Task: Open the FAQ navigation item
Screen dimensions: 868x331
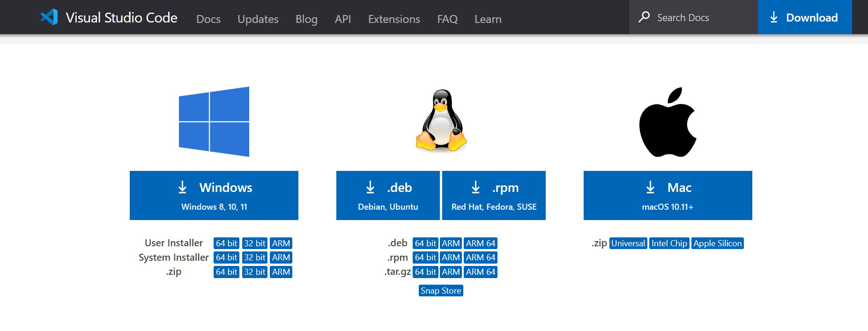Action: click(x=447, y=19)
